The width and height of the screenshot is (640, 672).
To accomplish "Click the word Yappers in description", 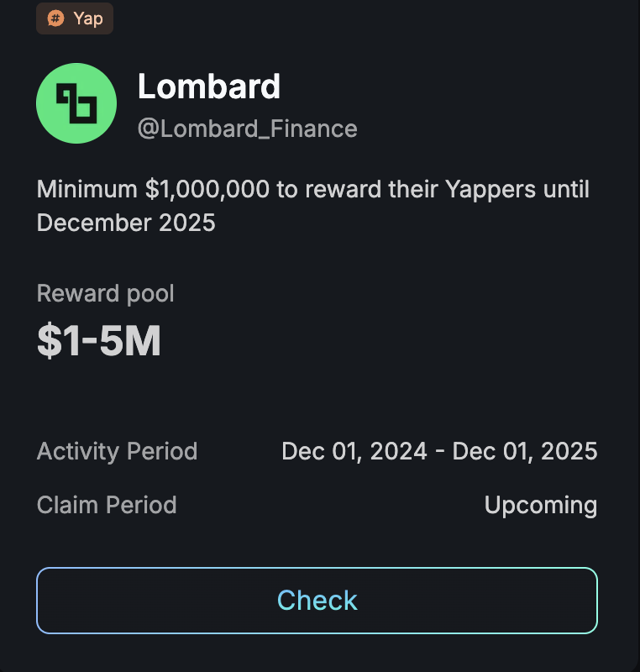I will pos(490,190).
